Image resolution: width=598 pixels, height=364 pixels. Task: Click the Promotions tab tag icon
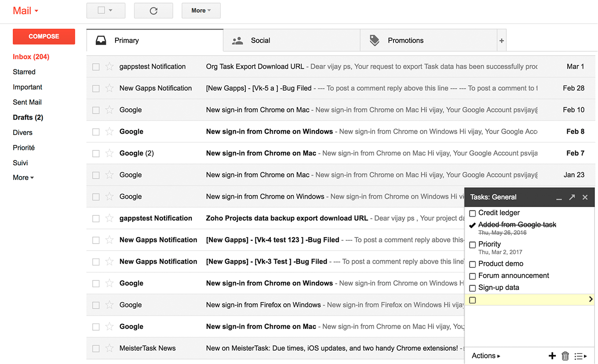point(374,40)
